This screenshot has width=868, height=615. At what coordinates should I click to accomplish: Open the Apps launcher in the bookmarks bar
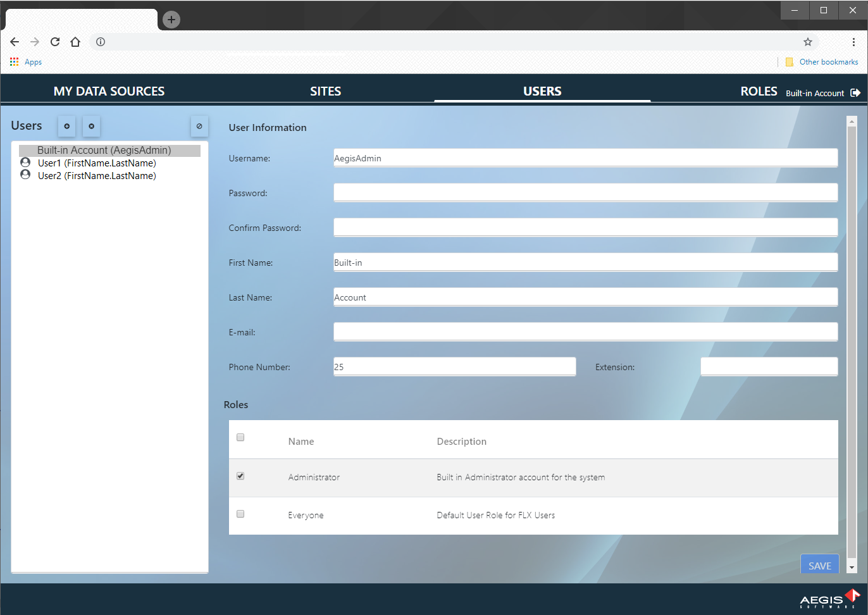click(x=14, y=61)
